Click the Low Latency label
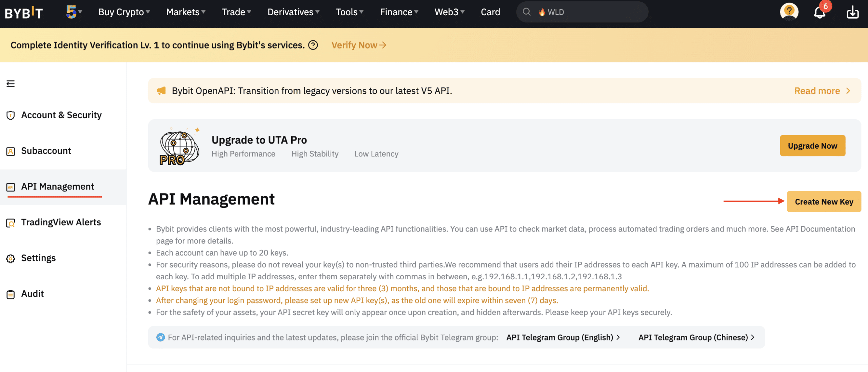Screen dimensions: 868x372 point(376,154)
